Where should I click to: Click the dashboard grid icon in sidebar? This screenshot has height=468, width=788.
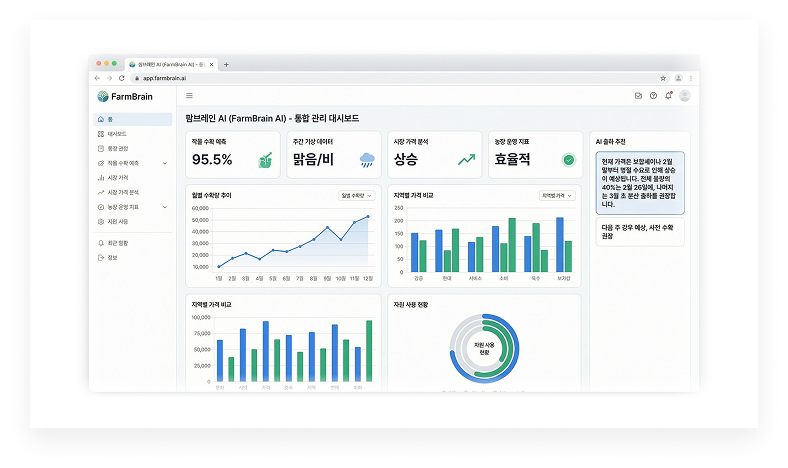click(101, 134)
